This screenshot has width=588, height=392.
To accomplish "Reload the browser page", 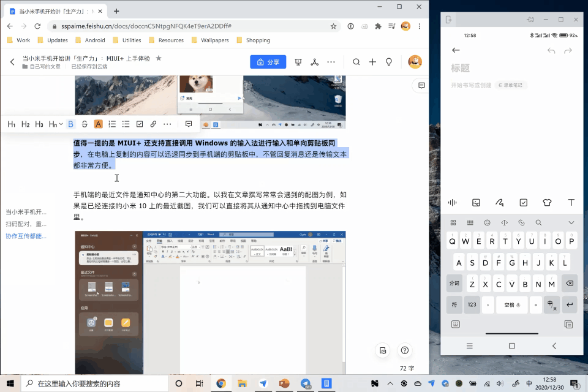I will pyautogui.click(x=37, y=26).
